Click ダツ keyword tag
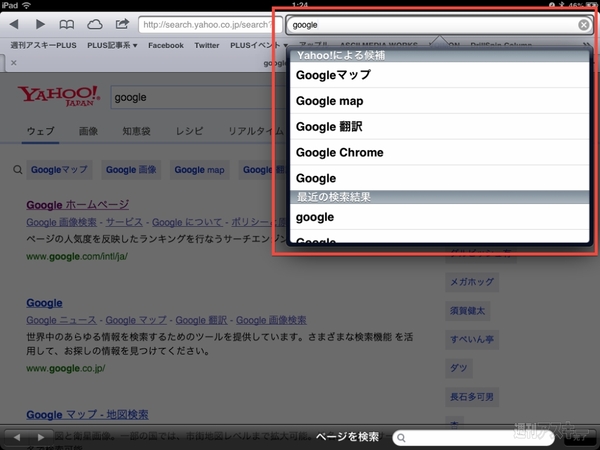The width and height of the screenshot is (600, 450). pyautogui.click(x=458, y=368)
